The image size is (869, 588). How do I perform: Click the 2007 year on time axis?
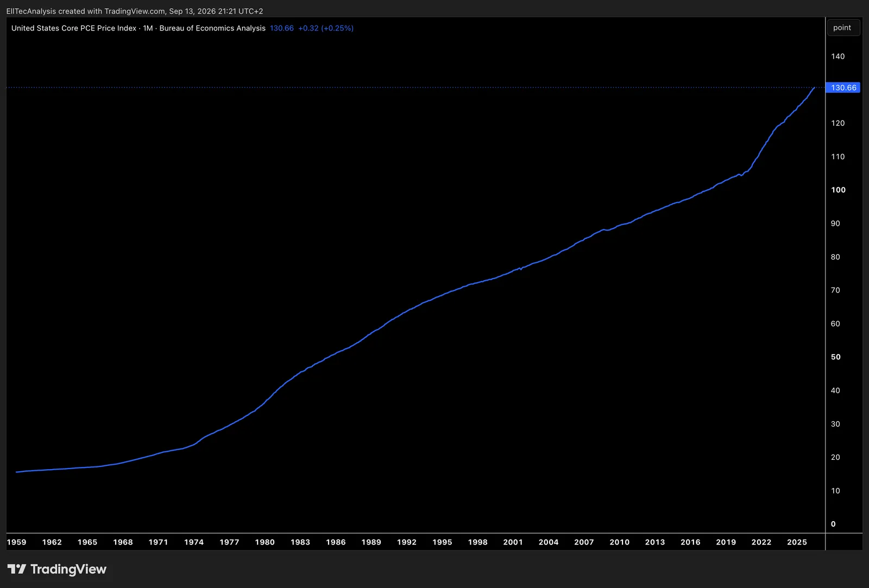[584, 542]
